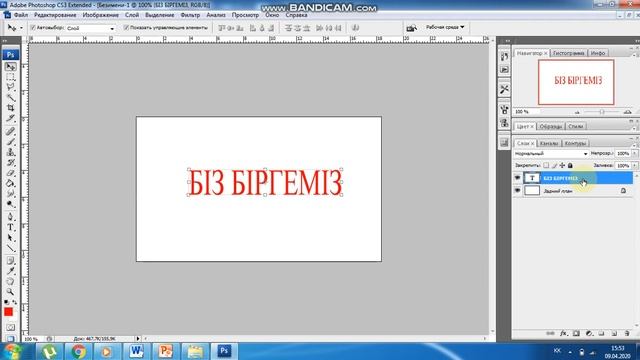Select the History Brush tool
640x360 pixels.
pos(11,162)
